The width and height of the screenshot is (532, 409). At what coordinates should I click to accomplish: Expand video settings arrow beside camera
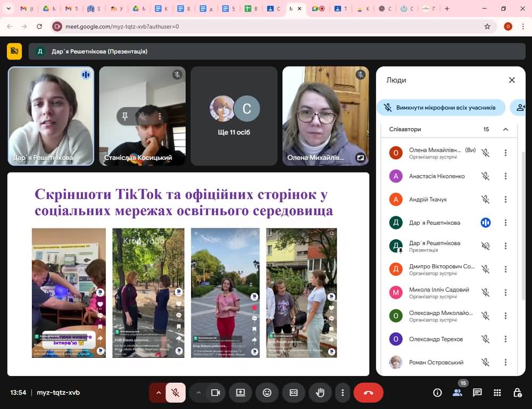(198, 392)
